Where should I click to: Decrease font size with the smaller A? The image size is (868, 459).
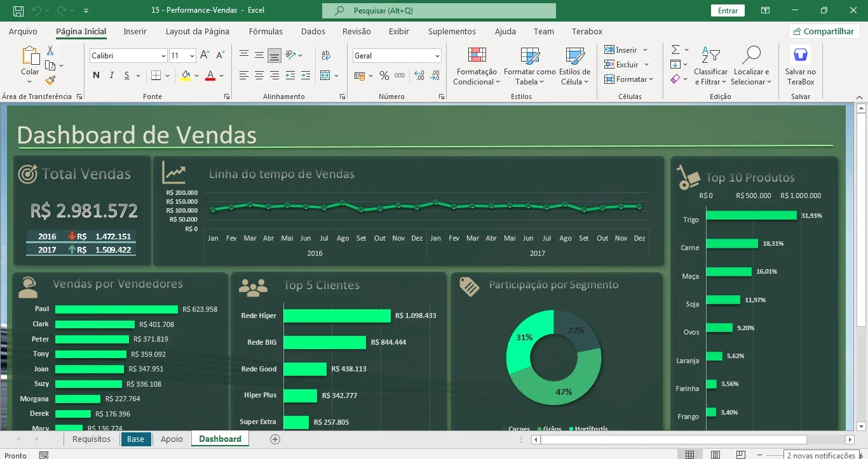[x=219, y=56]
